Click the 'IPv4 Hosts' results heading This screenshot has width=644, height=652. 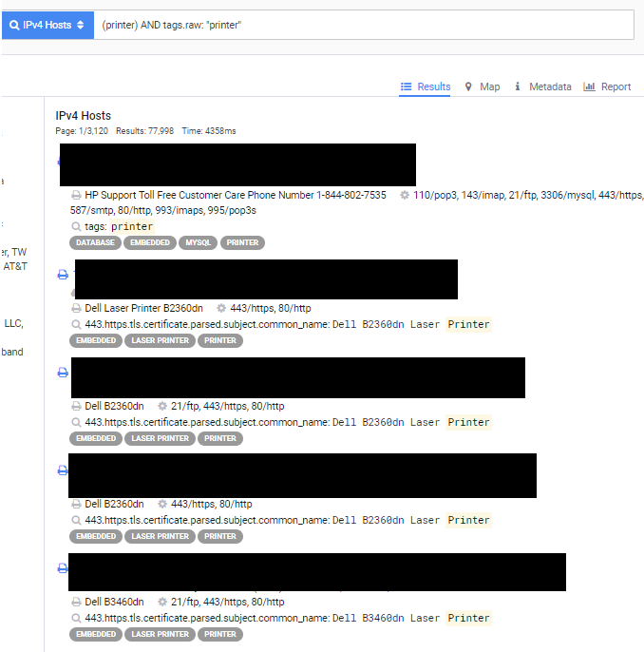click(83, 116)
